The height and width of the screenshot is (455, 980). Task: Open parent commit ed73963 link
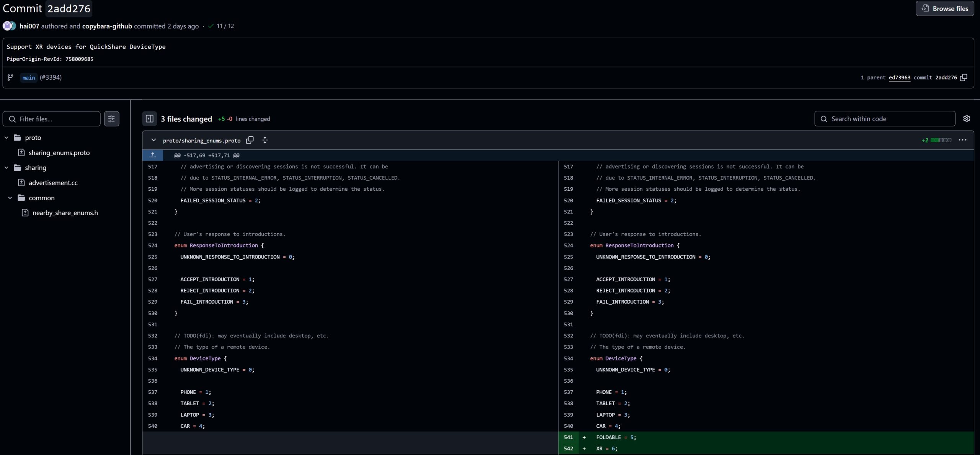click(899, 77)
